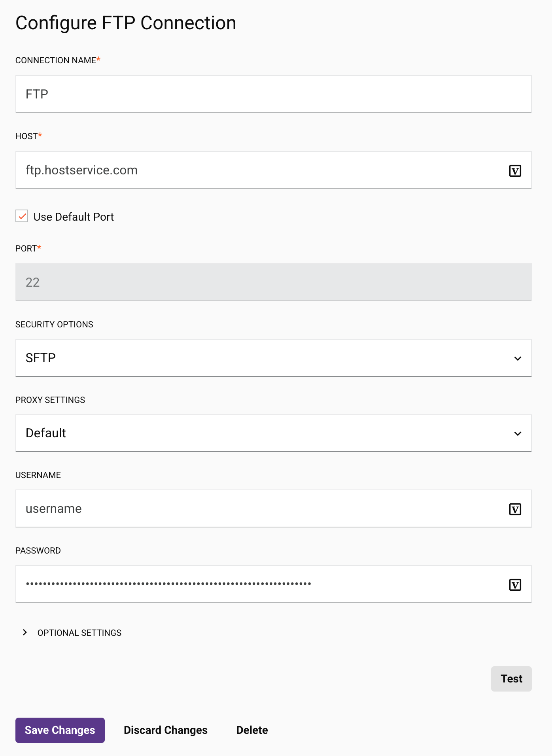Click Discard Changes
Screen dimensions: 552x756
(x=165, y=730)
